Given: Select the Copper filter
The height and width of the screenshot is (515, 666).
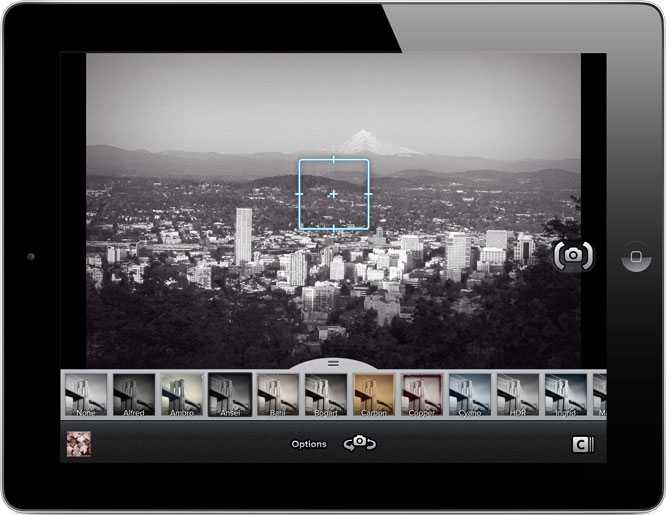Looking at the screenshot, I should [x=422, y=394].
